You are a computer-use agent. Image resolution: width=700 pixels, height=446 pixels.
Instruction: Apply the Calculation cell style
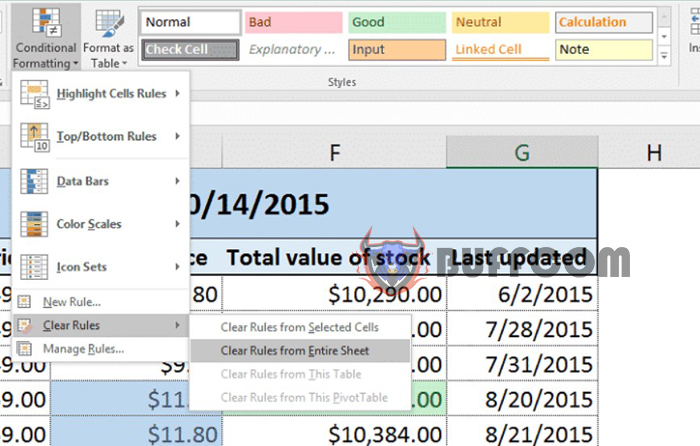(604, 22)
